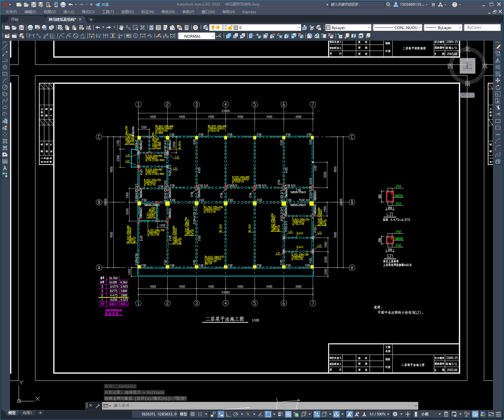
Task: Open the Express menu
Action: click(x=249, y=12)
